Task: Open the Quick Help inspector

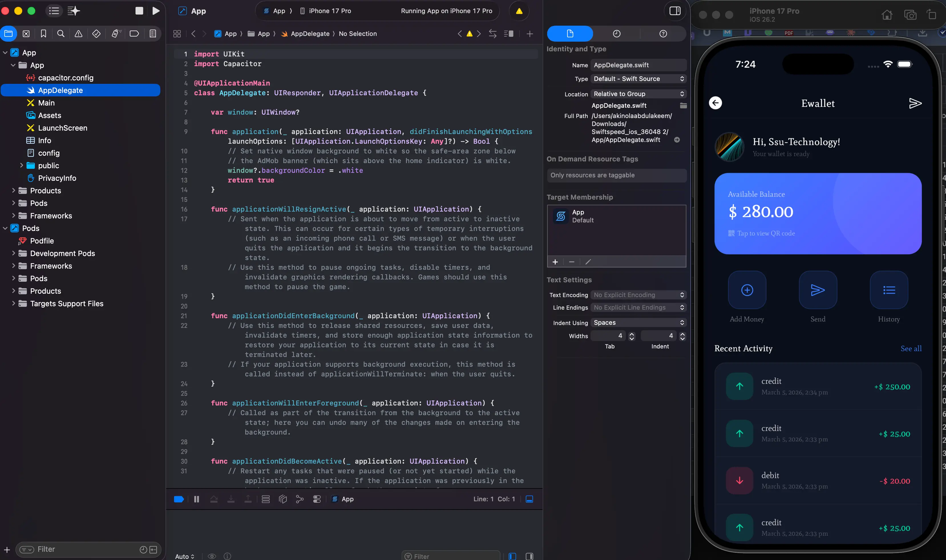Action: click(x=663, y=34)
